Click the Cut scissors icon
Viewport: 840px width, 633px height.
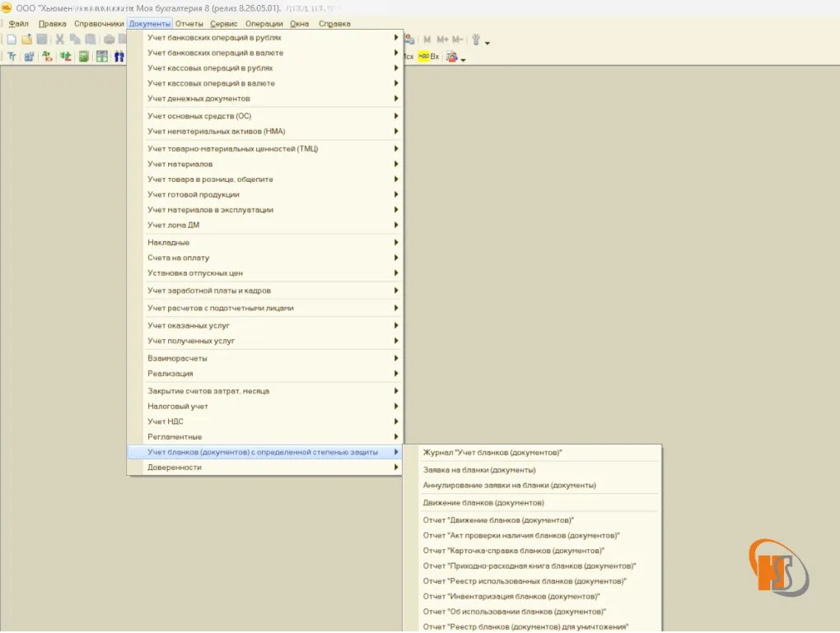coord(59,39)
